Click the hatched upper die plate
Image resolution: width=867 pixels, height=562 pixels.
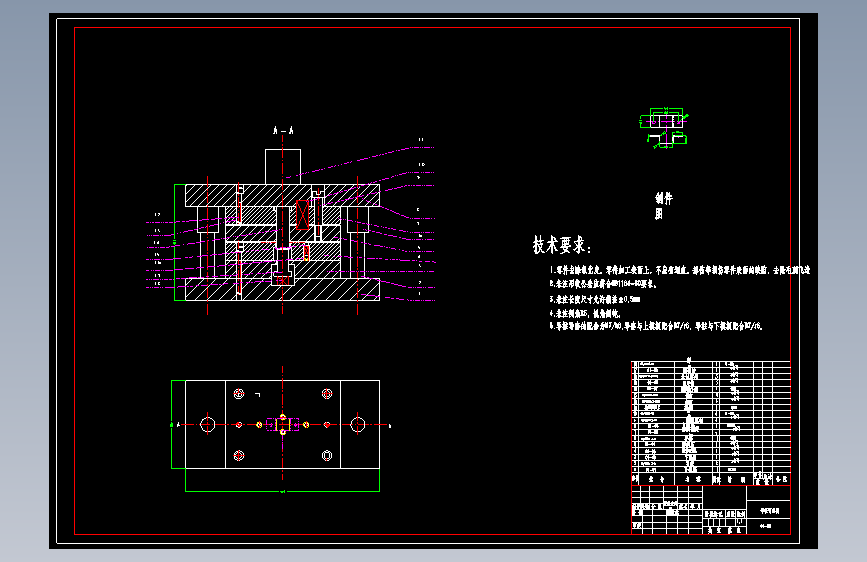pyautogui.click(x=283, y=195)
